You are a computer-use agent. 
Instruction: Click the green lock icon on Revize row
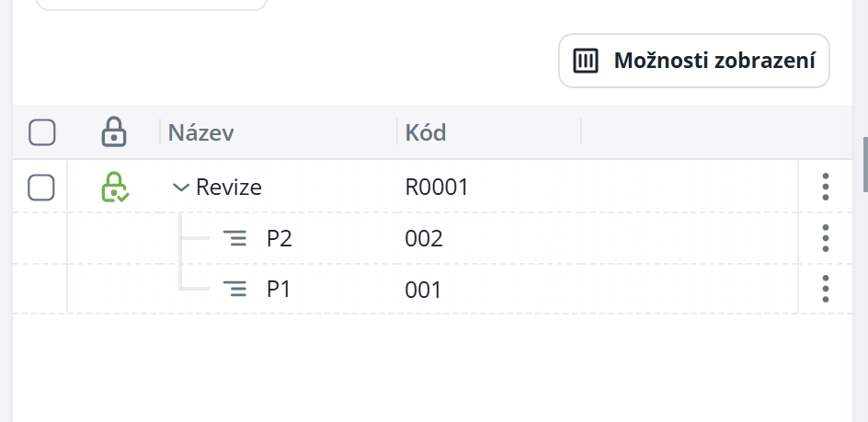(x=114, y=187)
